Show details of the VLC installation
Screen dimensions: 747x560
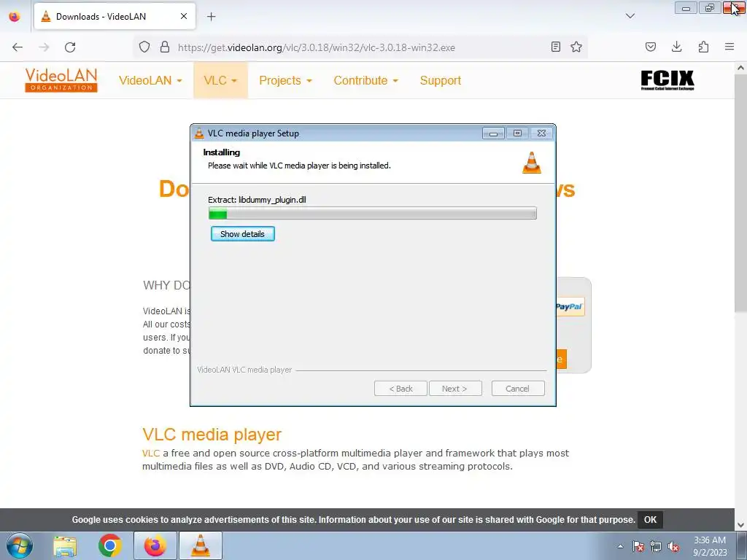[x=242, y=234]
